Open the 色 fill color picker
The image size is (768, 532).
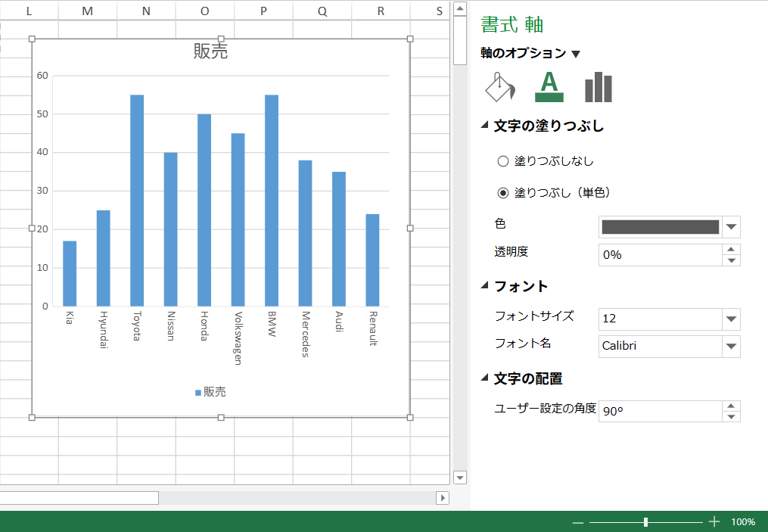(731, 227)
